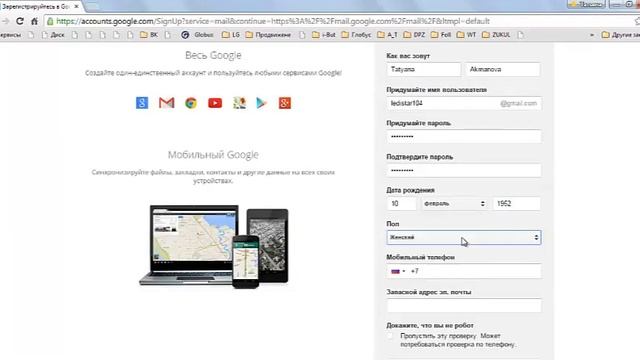This screenshot has height=360, width=640.
Task: Open the Globus bookmark
Action: click(x=198, y=35)
